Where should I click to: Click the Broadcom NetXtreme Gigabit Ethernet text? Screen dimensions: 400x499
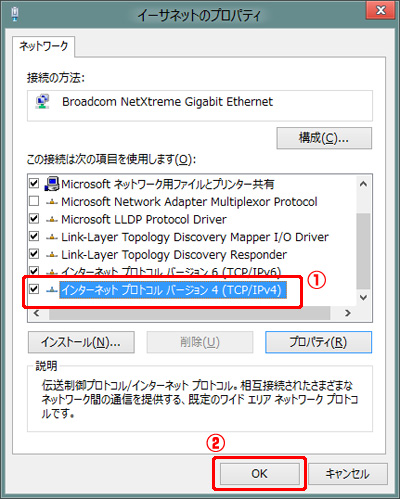[167, 102]
